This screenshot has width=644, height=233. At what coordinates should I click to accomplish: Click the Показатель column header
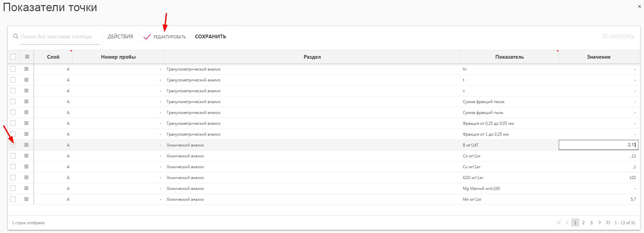(x=509, y=57)
